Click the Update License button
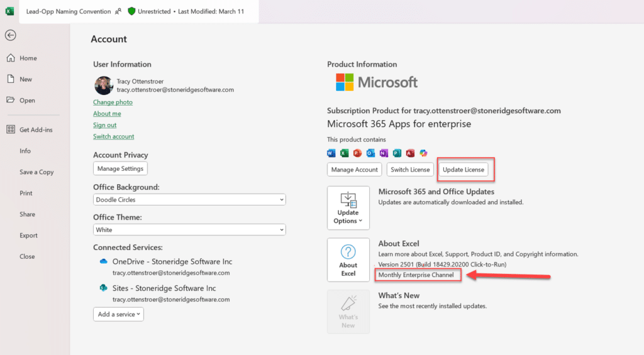The image size is (644, 355). tap(463, 170)
